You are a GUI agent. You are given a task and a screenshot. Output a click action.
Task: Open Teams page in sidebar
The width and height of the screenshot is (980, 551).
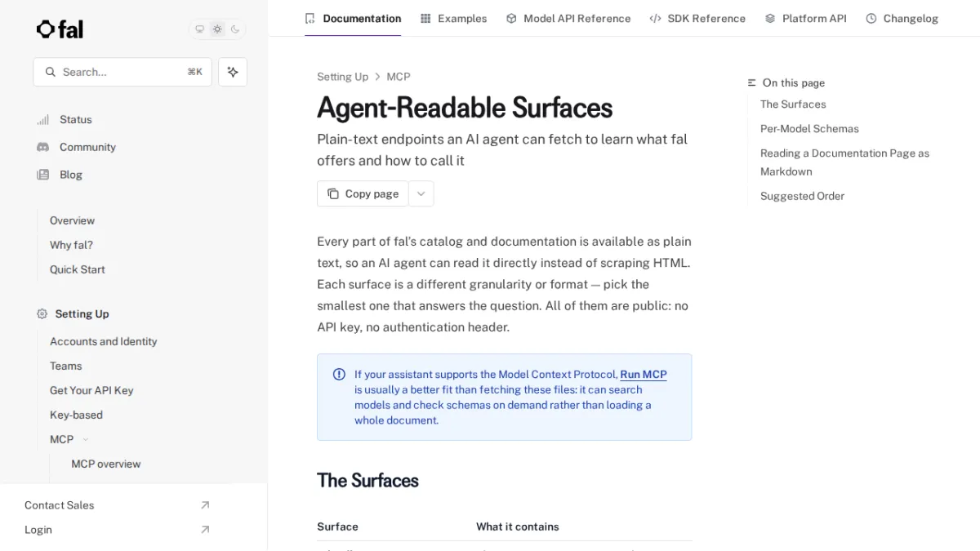tap(65, 366)
